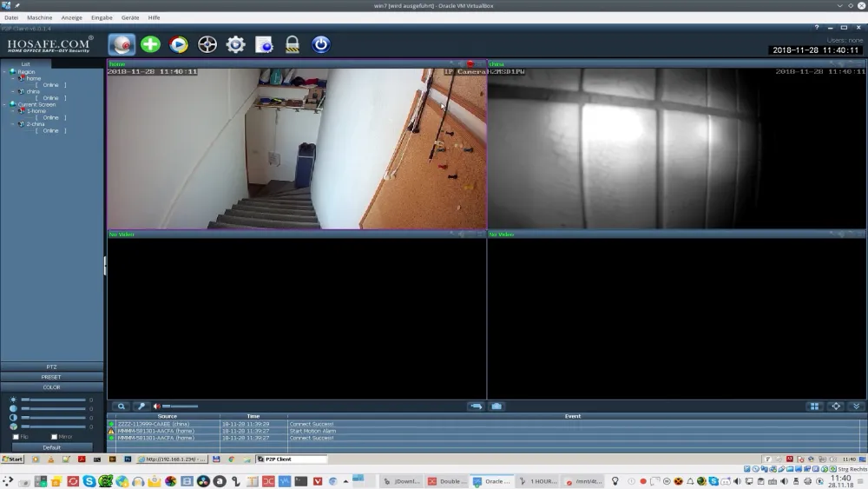Adjust the volume slider below video

click(x=180, y=406)
